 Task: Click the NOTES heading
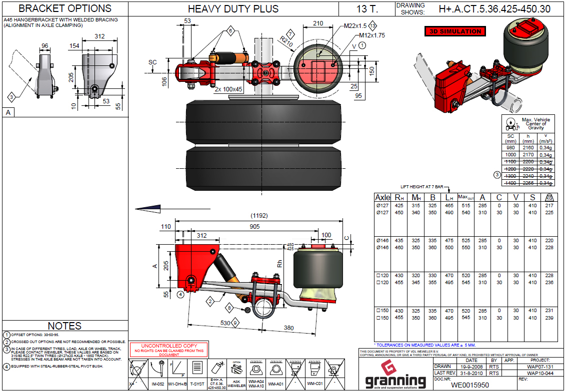click(x=65, y=326)
